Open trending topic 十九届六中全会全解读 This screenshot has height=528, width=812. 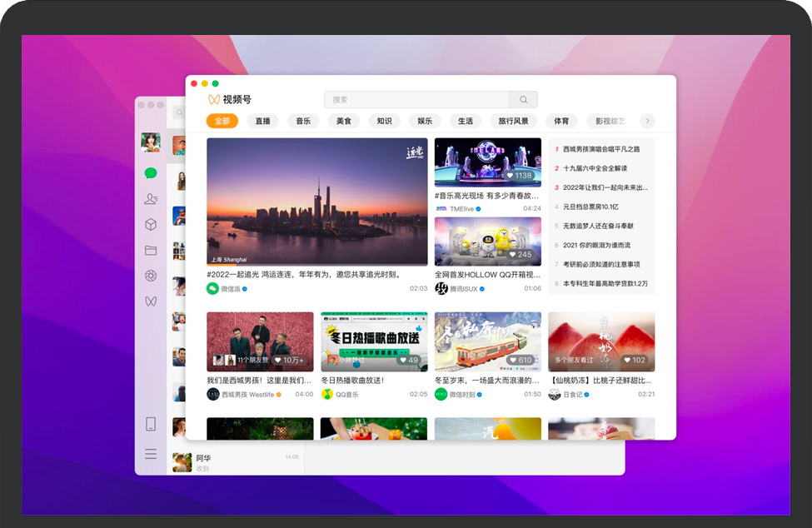(x=595, y=168)
